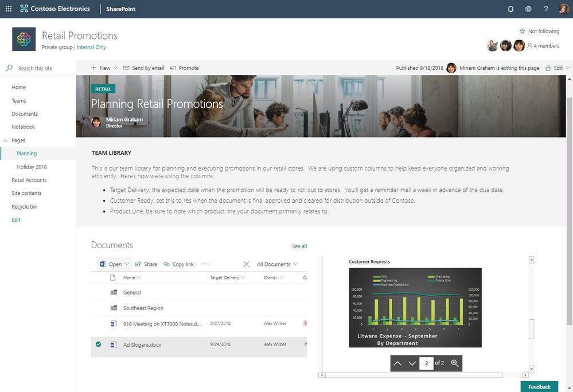Click the General folder icon
This screenshot has width=573, height=392.
(114, 292)
